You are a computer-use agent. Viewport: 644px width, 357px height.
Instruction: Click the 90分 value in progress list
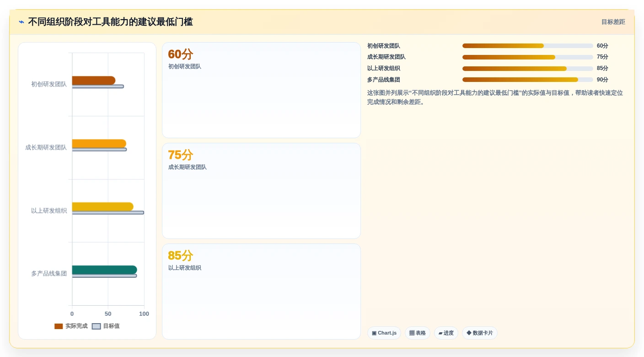click(602, 80)
